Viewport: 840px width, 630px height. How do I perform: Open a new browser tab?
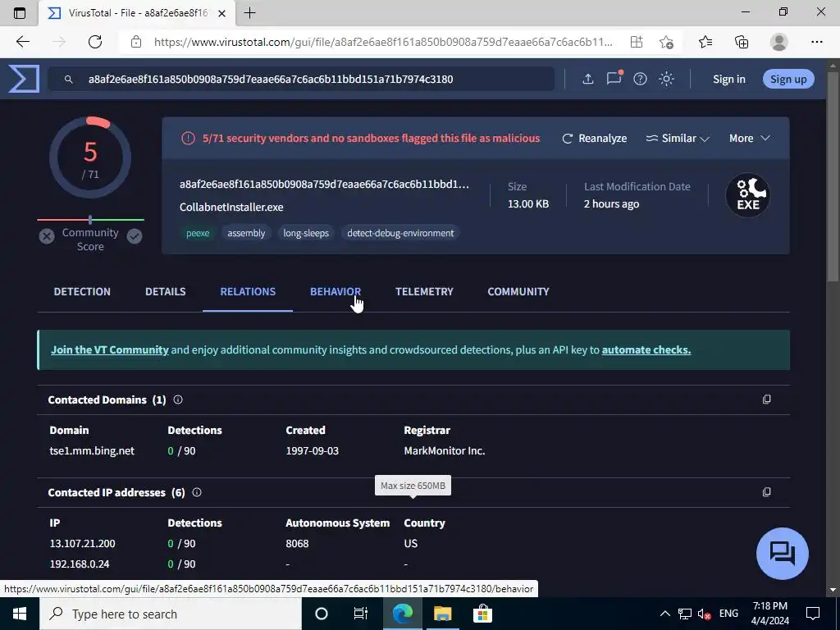click(x=249, y=13)
